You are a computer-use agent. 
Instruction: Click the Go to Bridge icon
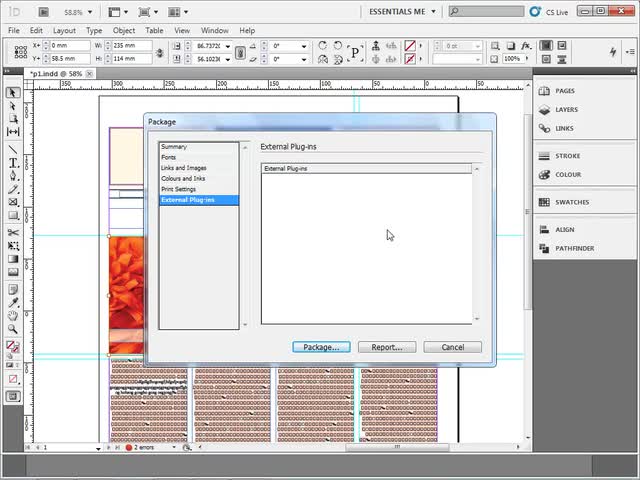[x=43, y=12]
